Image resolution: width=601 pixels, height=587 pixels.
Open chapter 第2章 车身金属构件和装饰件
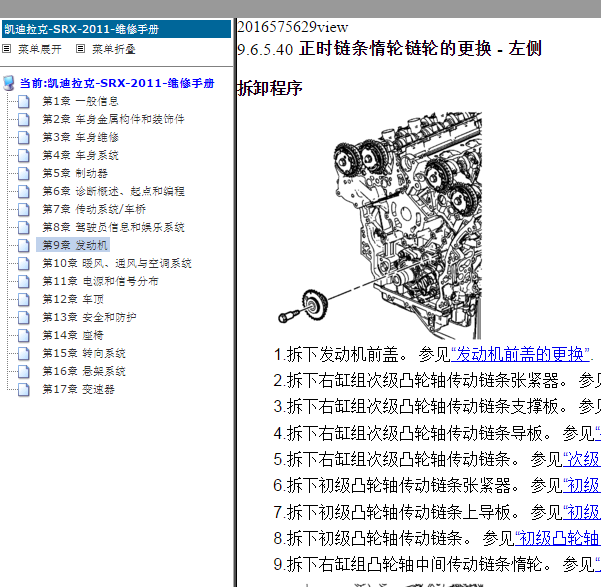tap(113, 119)
